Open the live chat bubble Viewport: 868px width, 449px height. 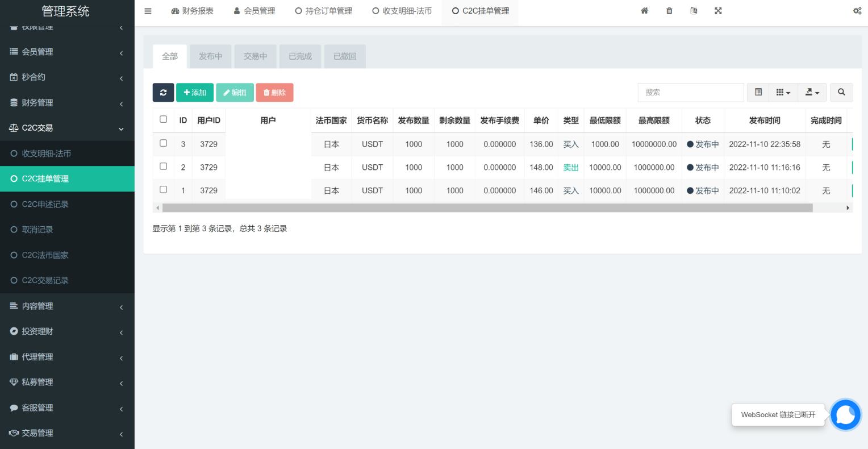click(x=845, y=414)
